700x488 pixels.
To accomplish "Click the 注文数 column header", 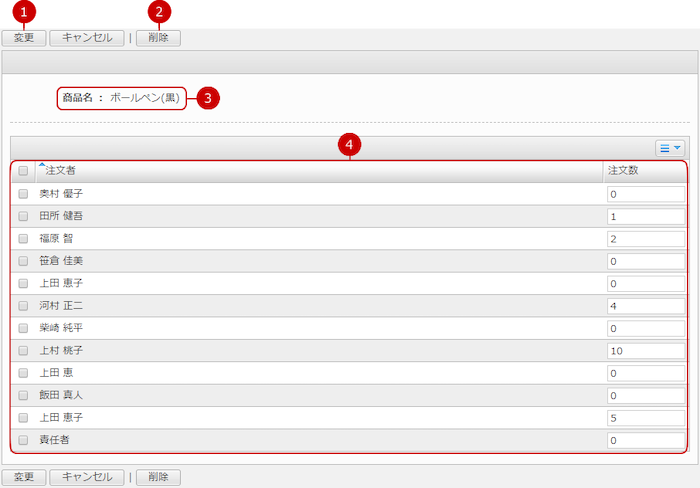I will 623,171.
